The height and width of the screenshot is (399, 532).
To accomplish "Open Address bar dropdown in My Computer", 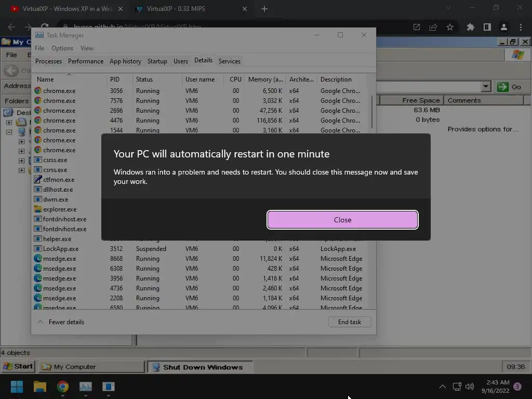I will coord(486,87).
